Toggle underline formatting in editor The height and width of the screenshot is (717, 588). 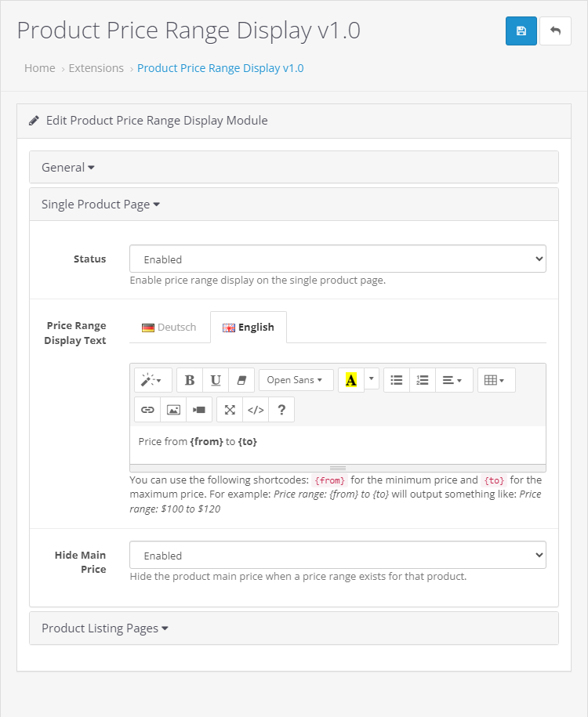[216, 380]
